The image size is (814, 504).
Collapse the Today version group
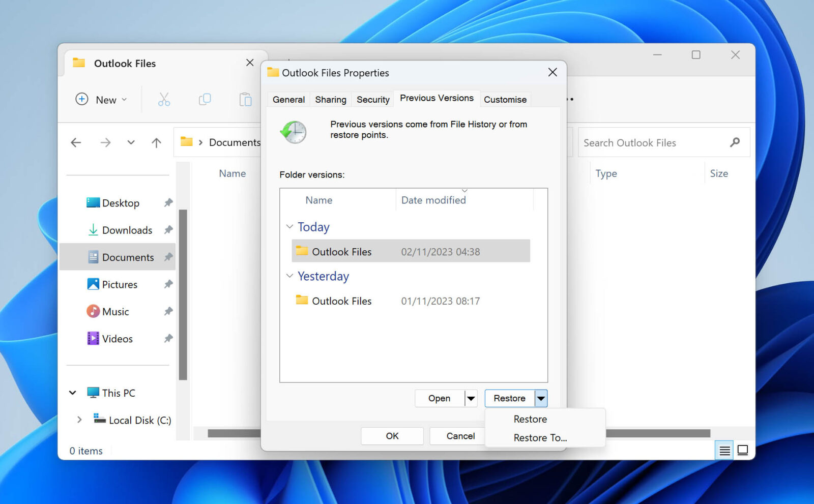[289, 226]
